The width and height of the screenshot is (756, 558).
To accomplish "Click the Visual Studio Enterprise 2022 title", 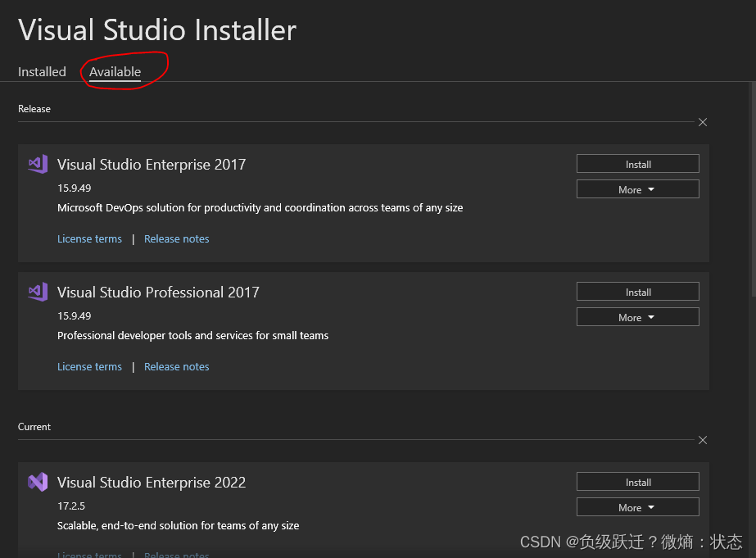I will (x=152, y=483).
